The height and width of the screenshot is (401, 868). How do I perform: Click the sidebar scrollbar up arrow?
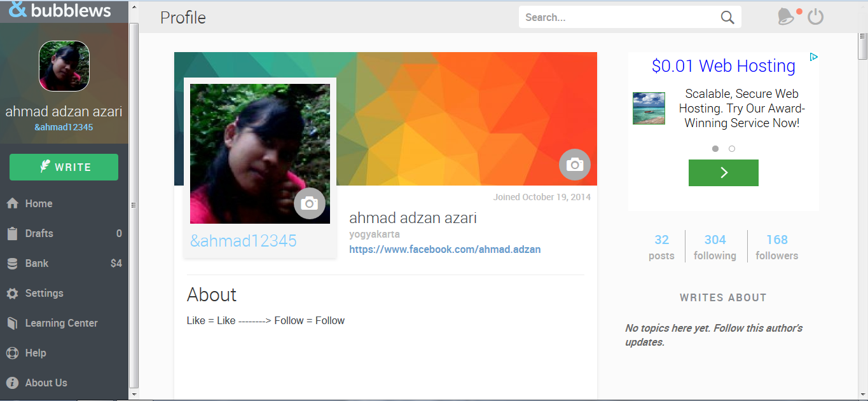(x=134, y=6)
